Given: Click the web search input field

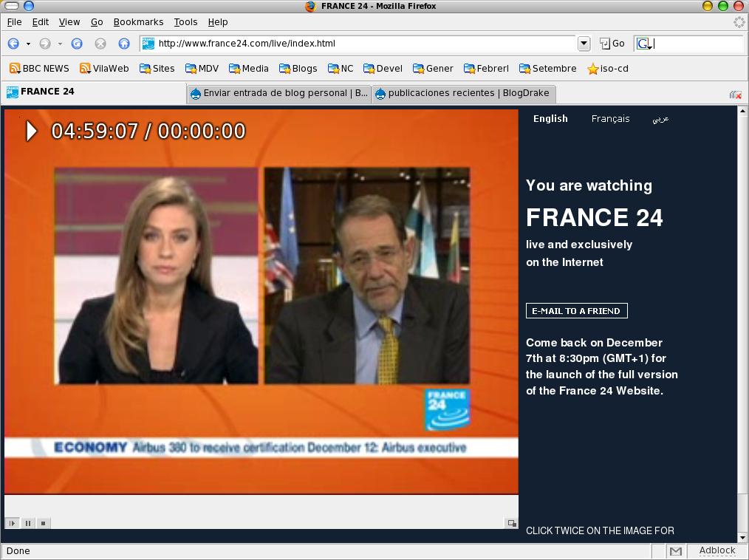Looking at the screenshot, I should point(699,44).
